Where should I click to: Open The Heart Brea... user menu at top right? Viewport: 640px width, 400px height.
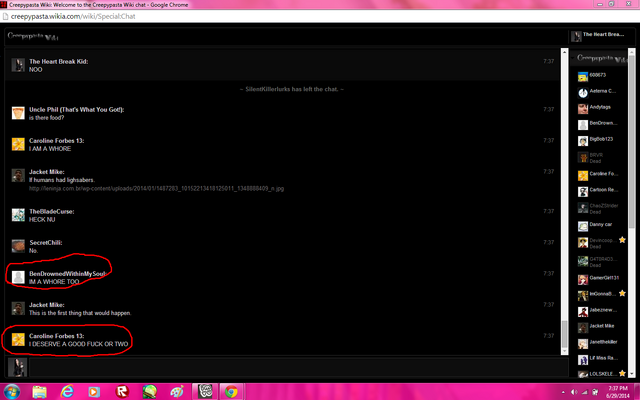point(598,36)
